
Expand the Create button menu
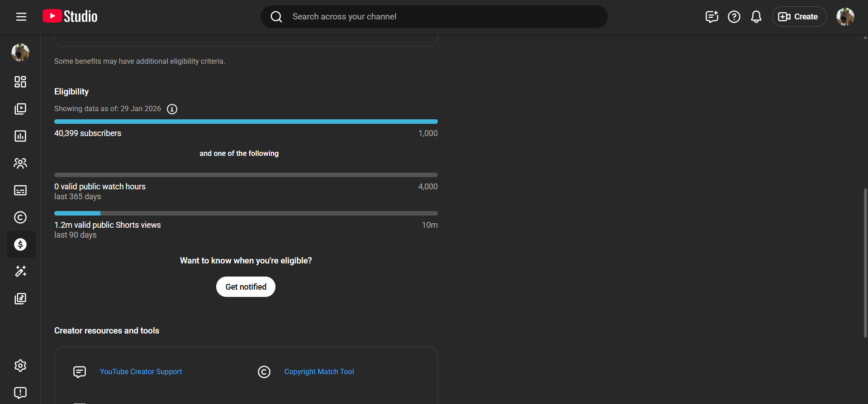(798, 17)
